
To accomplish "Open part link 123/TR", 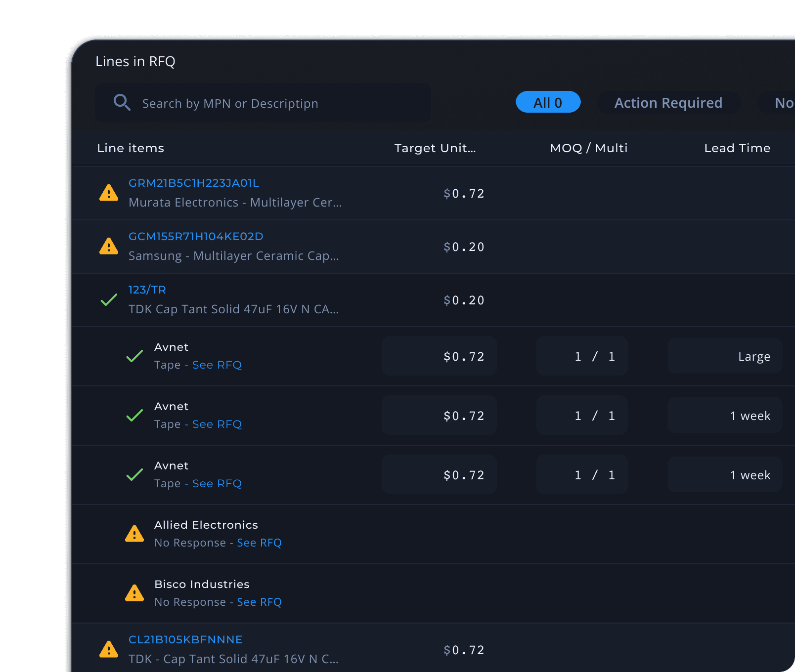I will click(x=147, y=290).
